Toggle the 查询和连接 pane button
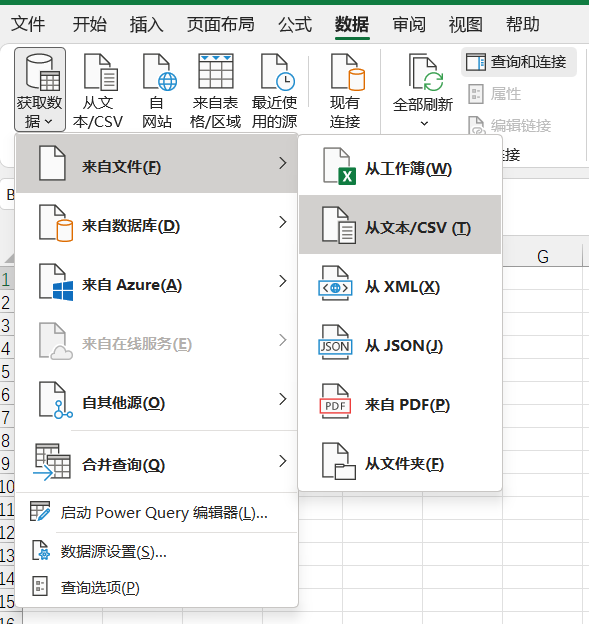 pyautogui.click(x=519, y=62)
